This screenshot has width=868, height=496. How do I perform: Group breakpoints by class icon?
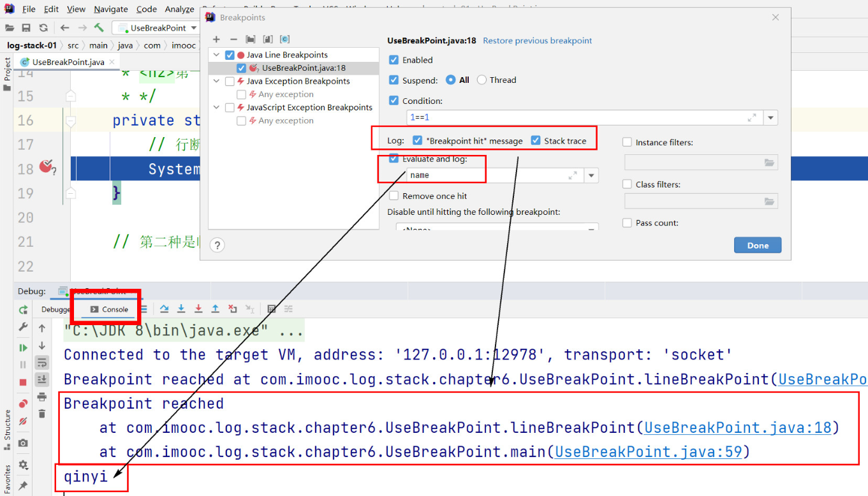coord(284,40)
